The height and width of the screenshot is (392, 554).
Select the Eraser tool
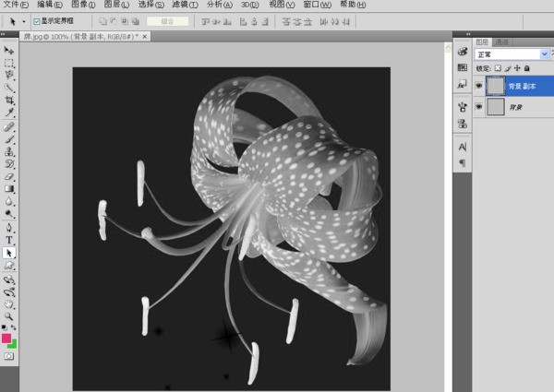click(x=9, y=175)
